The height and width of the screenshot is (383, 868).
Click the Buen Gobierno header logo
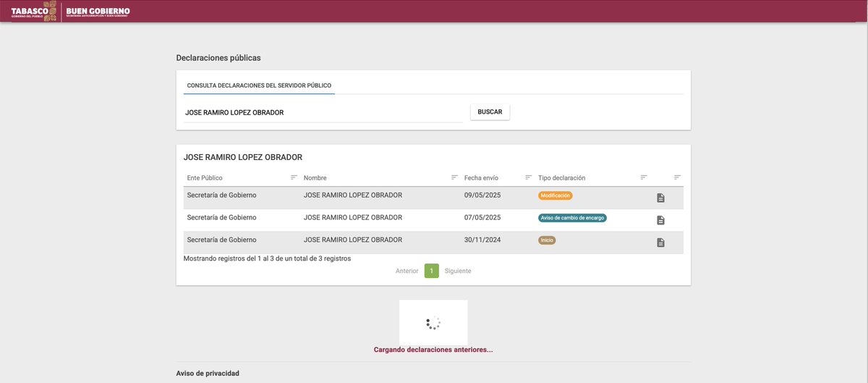coord(98,12)
